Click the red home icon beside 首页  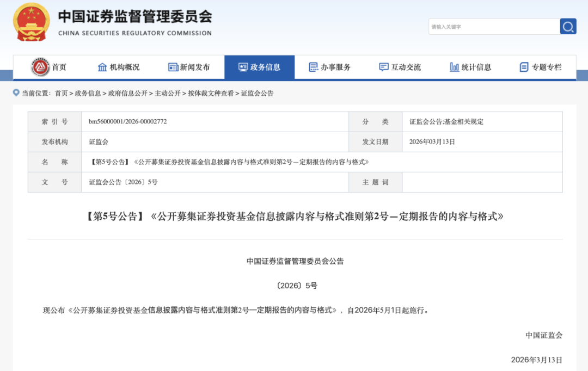click(x=40, y=67)
